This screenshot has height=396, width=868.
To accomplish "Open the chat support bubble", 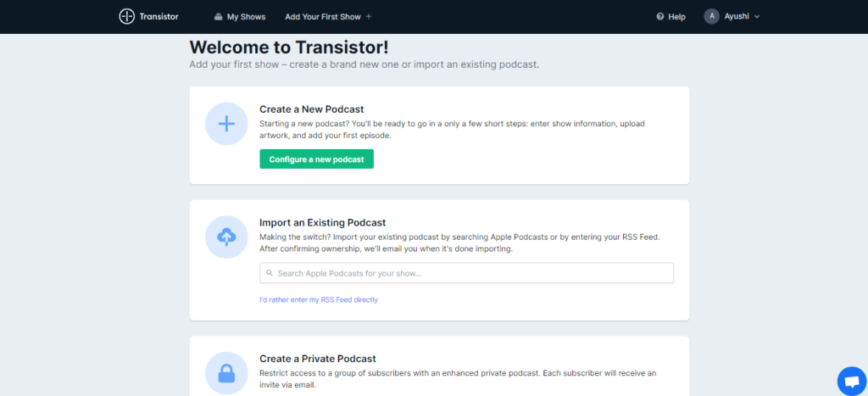I will coord(852,382).
